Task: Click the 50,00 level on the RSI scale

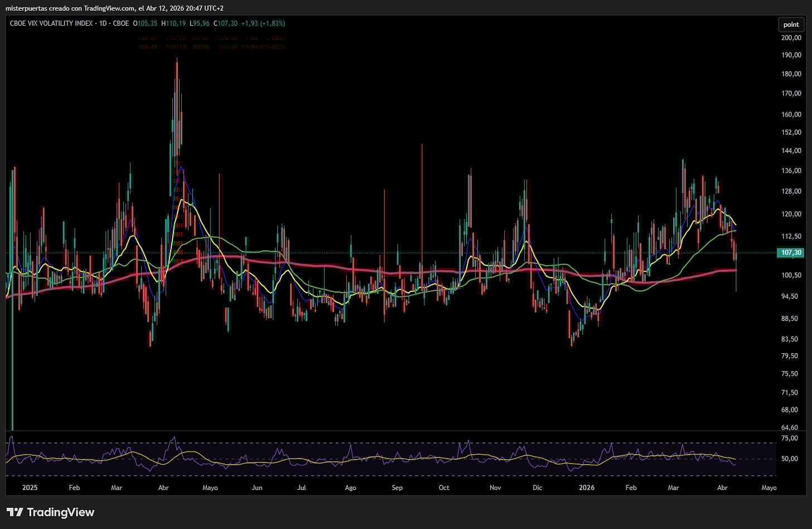Action: (790, 459)
